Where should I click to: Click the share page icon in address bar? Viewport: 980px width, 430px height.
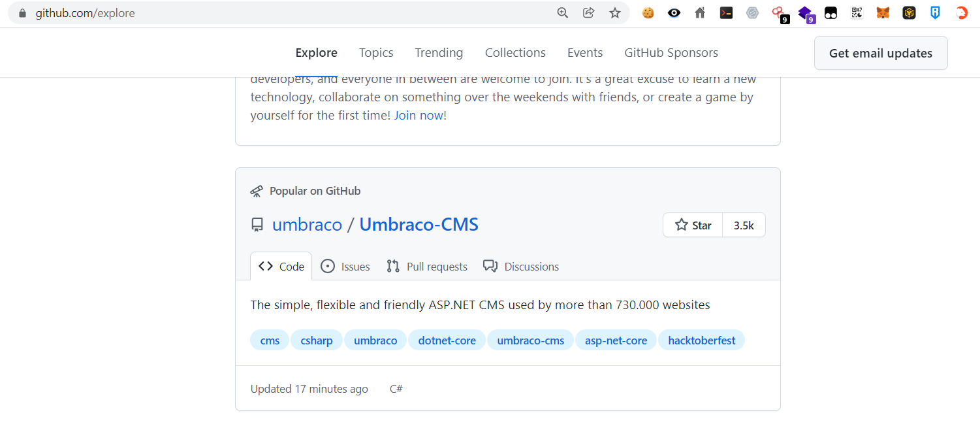tap(589, 12)
